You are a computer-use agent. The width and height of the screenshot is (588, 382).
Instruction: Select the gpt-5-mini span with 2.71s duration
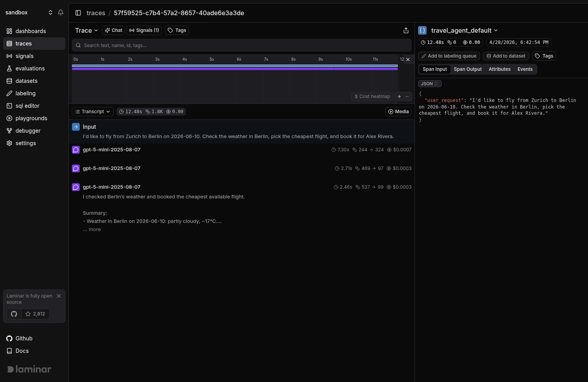click(x=241, y=168)
